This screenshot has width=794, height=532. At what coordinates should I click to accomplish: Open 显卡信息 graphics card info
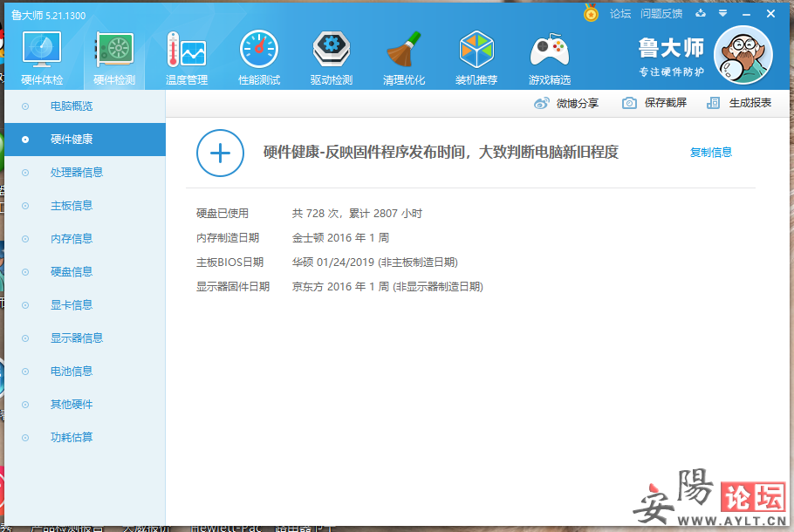click(86, 305)
